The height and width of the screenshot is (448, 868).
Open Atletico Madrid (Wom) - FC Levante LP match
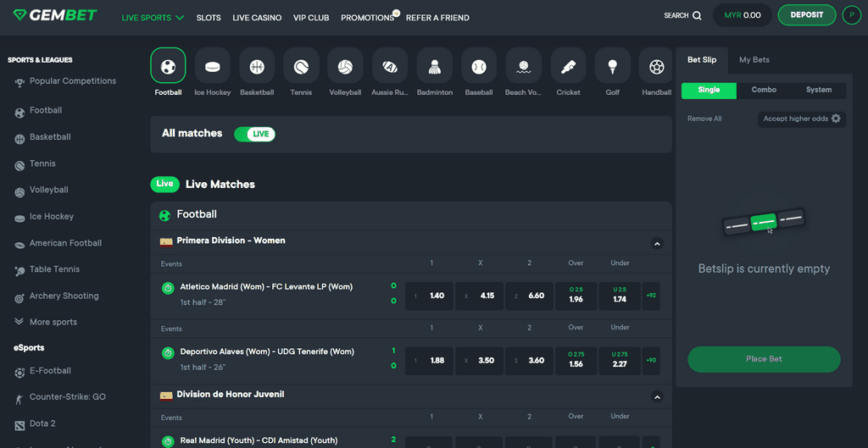pos(266,287)
